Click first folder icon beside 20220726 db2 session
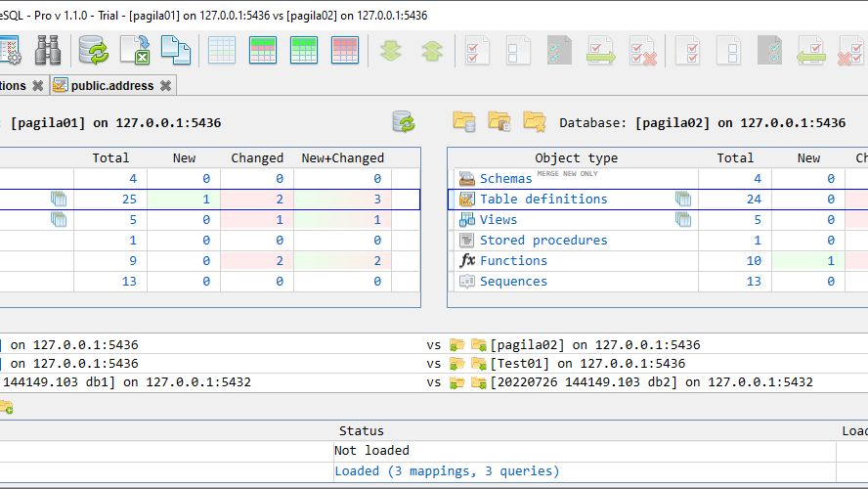Screen dimensions: 868x489 (x=456, y=382)
